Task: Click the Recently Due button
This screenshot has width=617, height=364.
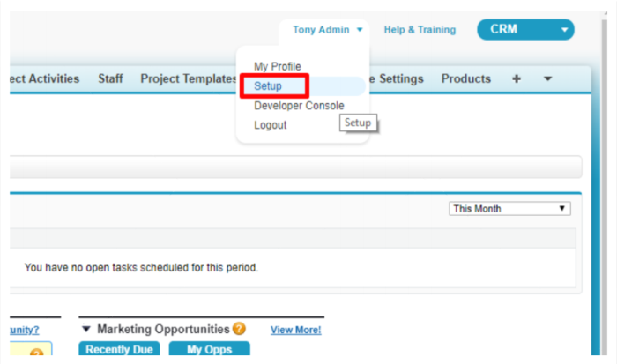Action: (x=119, y=349)
